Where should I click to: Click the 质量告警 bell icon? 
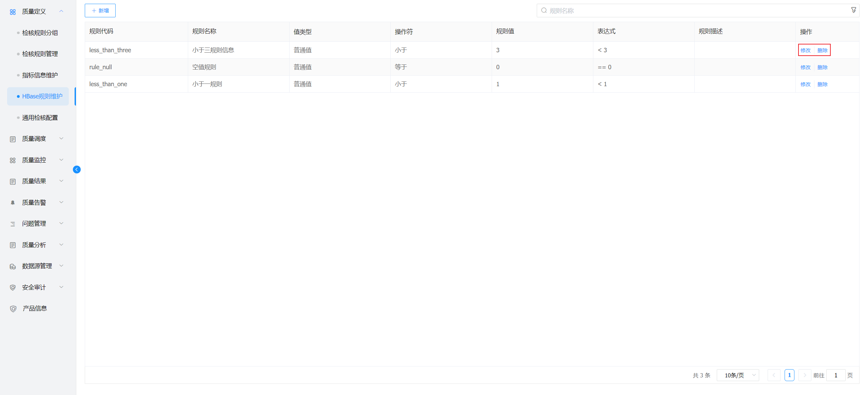(x=13, y=203)
